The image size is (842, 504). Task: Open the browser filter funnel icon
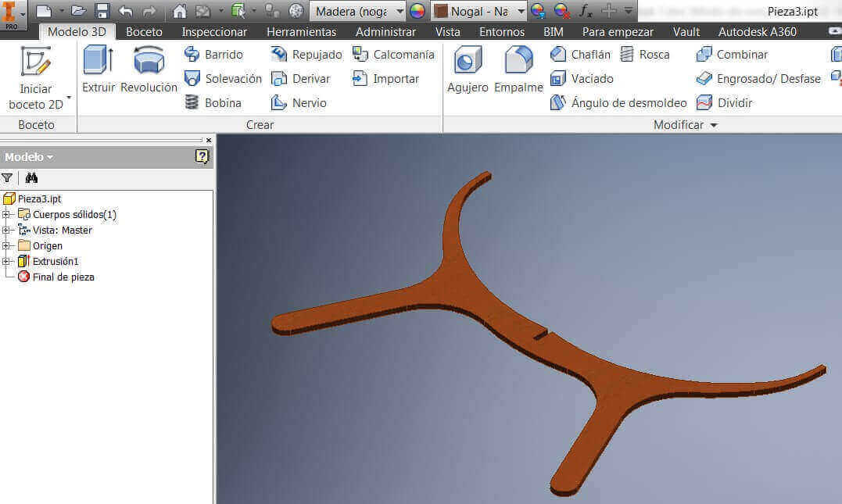(x=7, y=178)
